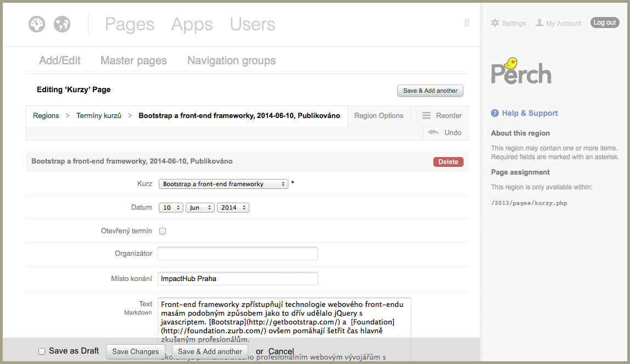Click the Save Changes button

(x=136, y=351)
